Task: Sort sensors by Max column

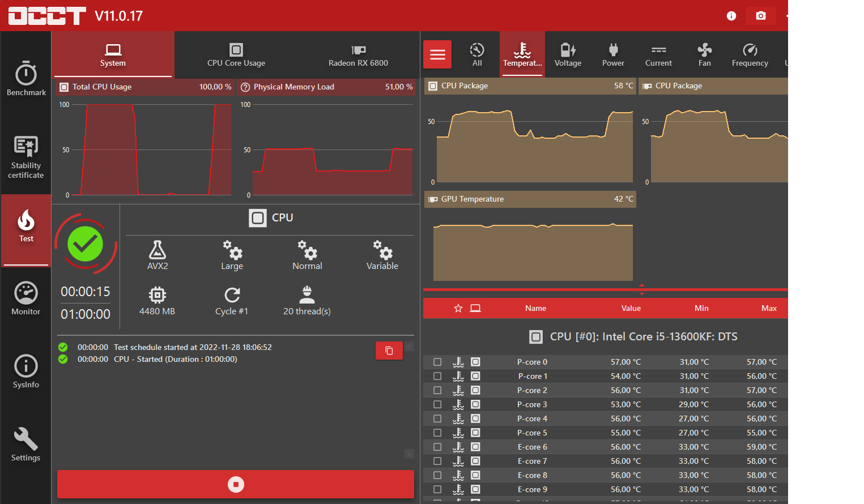Action: pyautogui.click(x=769, y=308)
